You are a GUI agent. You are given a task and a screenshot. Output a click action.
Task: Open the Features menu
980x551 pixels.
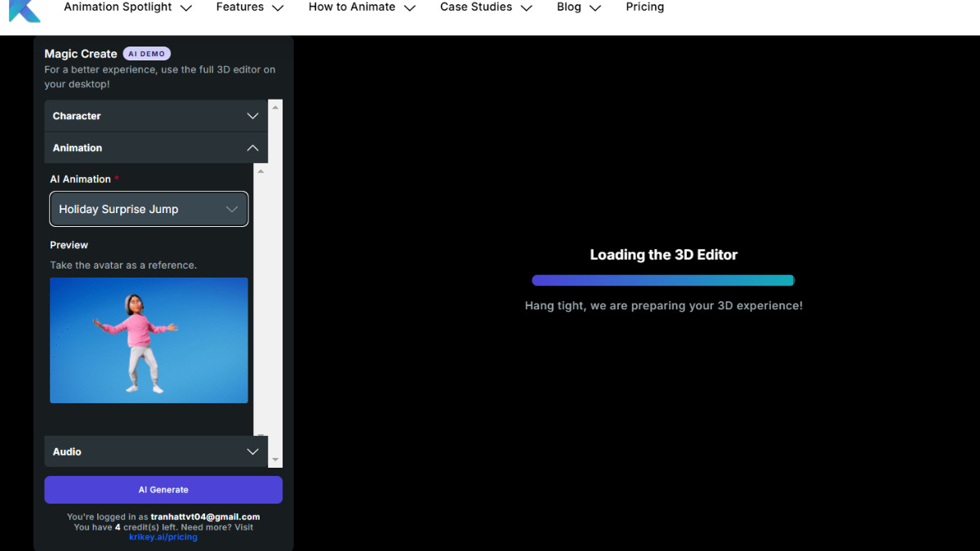click(249, 7)
